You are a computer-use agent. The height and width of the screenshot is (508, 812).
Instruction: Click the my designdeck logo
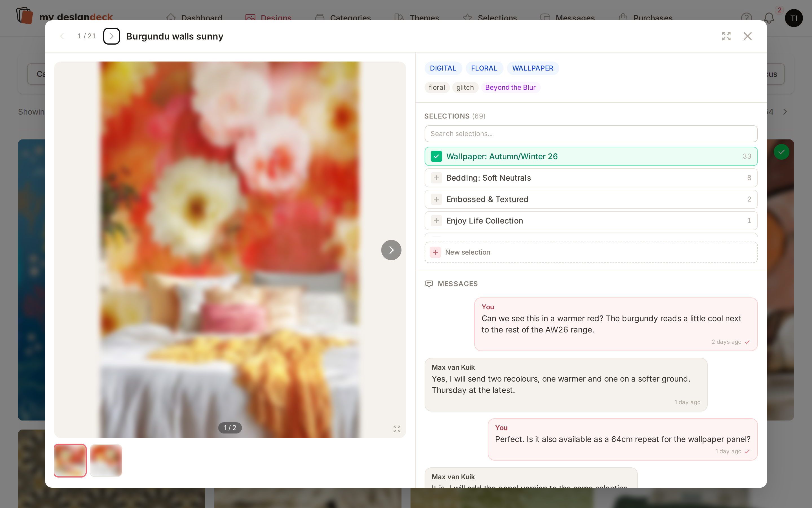coord(65,16)
